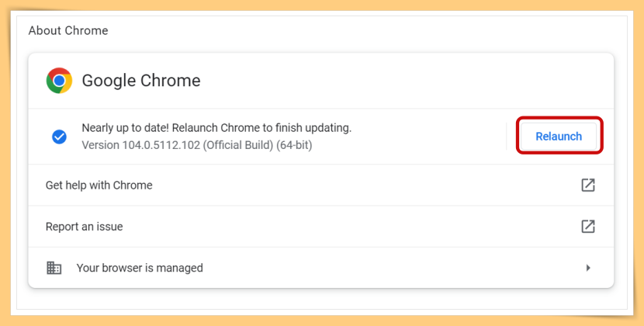Open the Get help with Chrome row
Screen dimensions: 644x326
[x=321, y=185]
